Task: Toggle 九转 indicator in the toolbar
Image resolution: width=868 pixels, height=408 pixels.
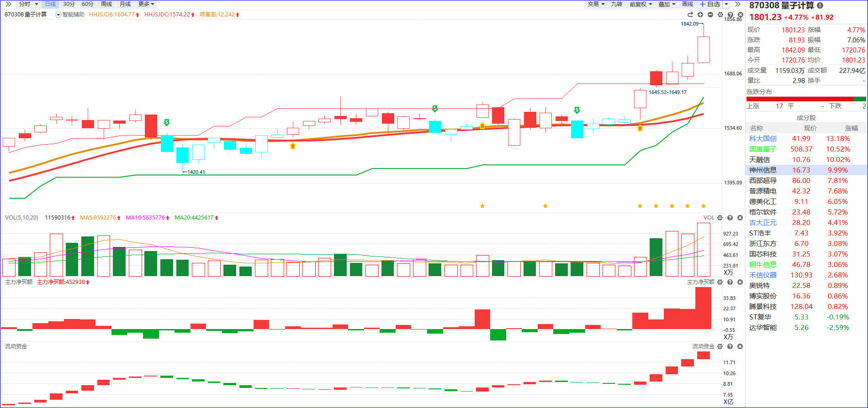Action: [617, 4]
